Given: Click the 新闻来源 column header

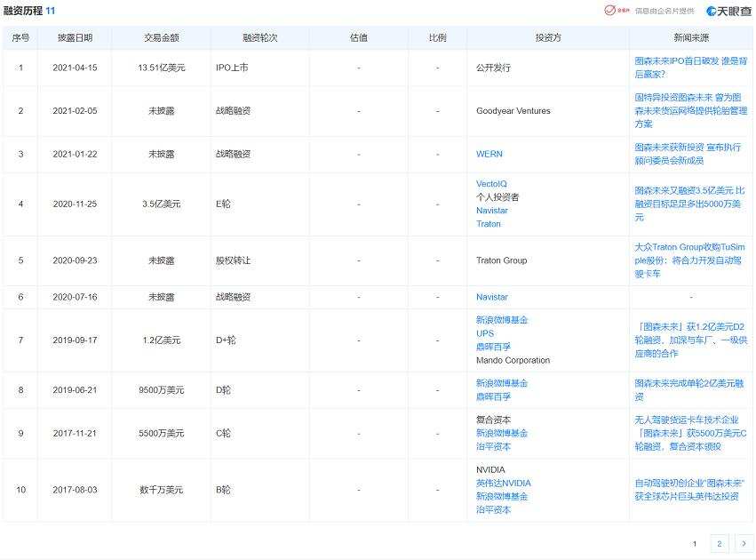Looking at the screenshot, I should coord(691,37).
